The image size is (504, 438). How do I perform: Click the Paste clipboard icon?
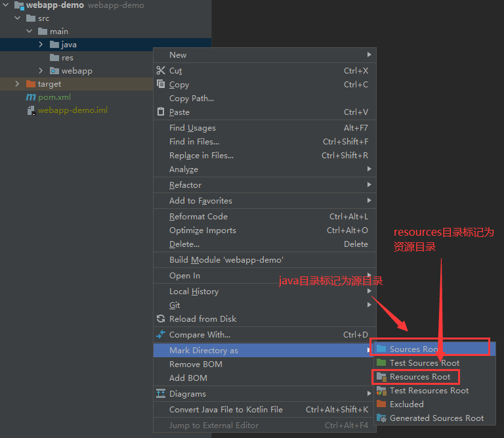tap(161, 112)
